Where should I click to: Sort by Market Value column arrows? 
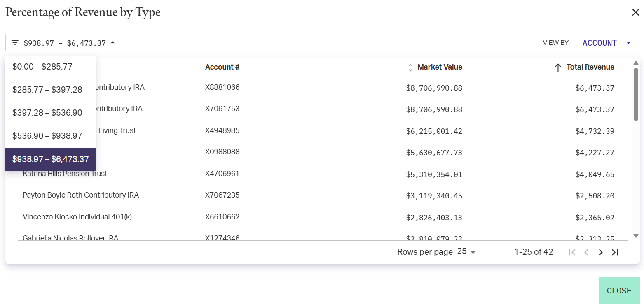click(x=410, y=67)
